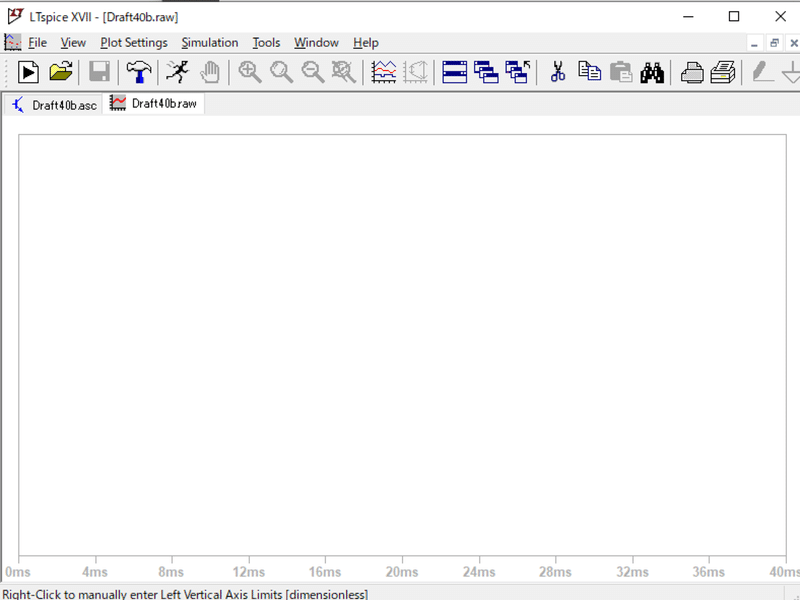Click the LTspice app logo in title bar
Image resolution: width=800 pixels, height=600 pixels.
(x=15, y=16)
